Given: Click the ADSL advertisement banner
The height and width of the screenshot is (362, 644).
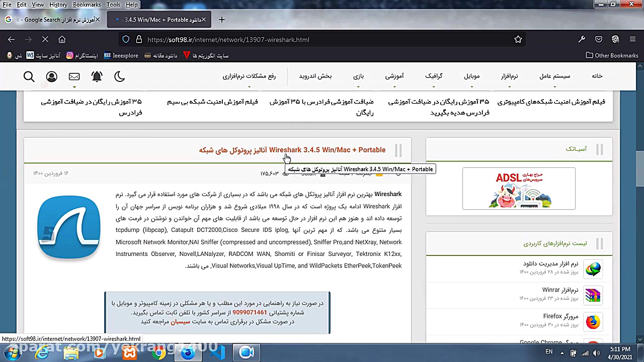Looking at the screenshot, I should tap(519, 189).
